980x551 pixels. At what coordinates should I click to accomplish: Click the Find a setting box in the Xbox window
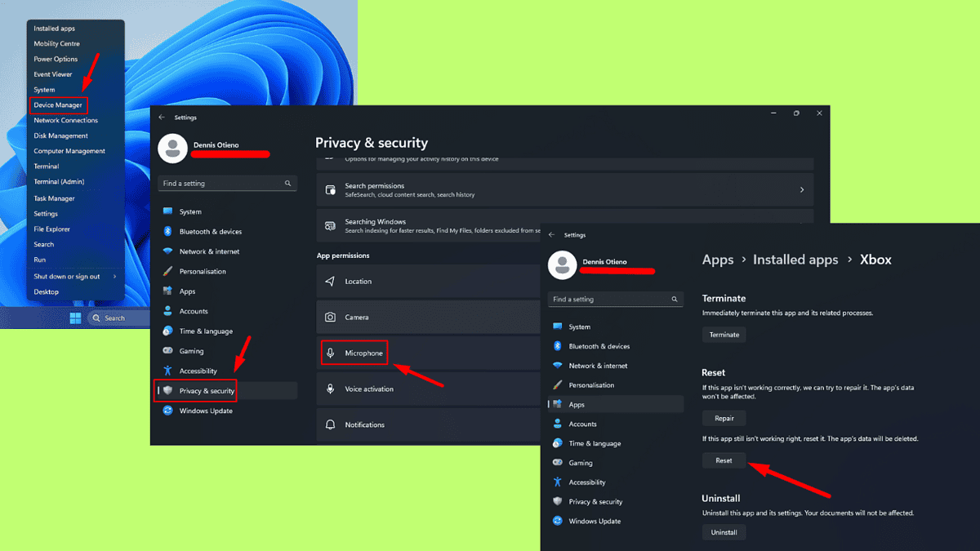click(x=616, y=300)
